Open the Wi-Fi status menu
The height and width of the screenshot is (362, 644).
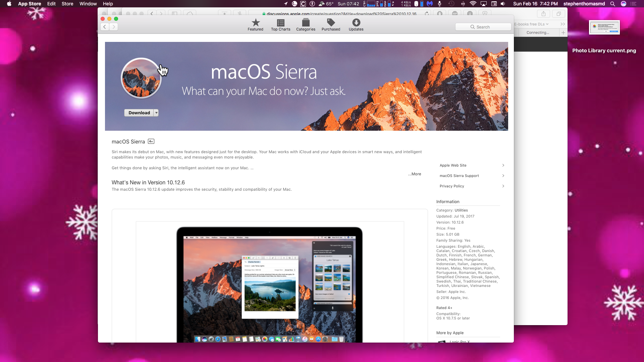point(473,4)
